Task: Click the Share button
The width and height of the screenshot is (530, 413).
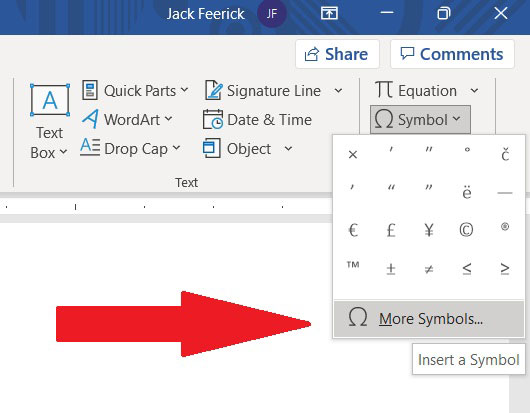Action: pyautogui.click(x=337, y=54)
